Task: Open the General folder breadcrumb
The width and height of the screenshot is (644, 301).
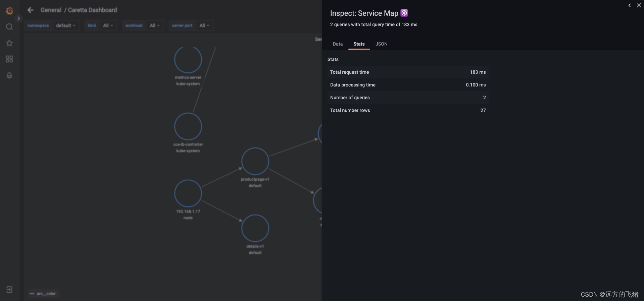Action: (51, 10)
